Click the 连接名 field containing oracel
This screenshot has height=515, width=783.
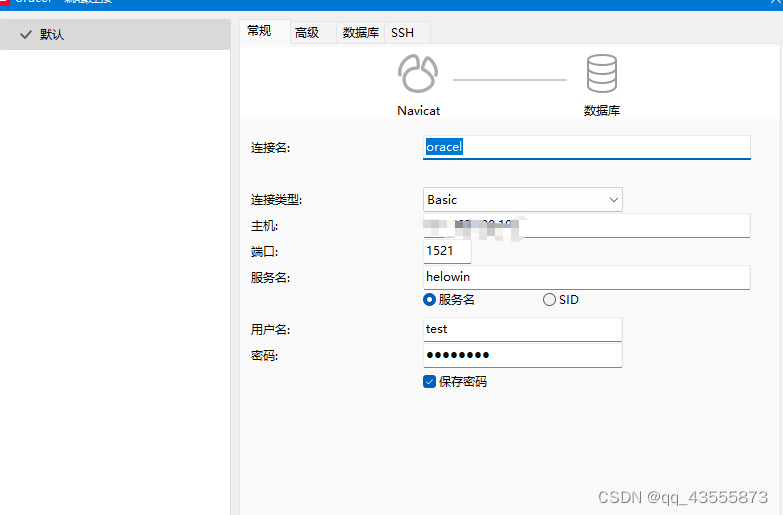tap(587, 147)
